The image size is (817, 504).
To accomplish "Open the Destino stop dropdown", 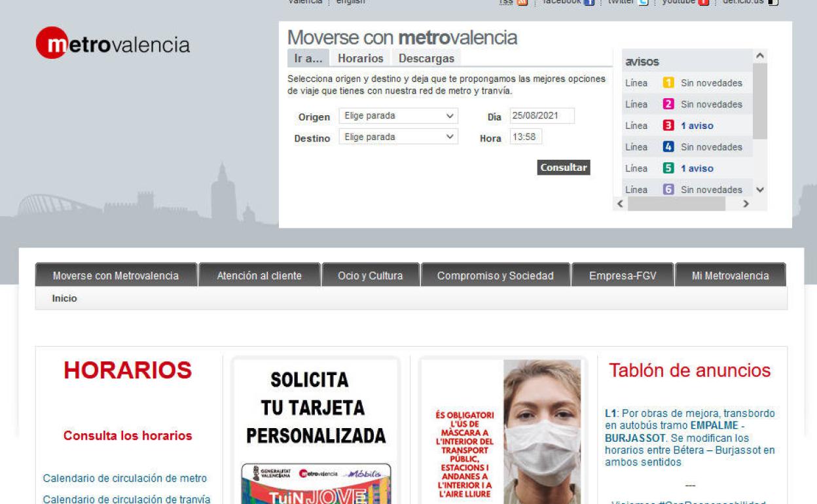I will click(398, 137).
